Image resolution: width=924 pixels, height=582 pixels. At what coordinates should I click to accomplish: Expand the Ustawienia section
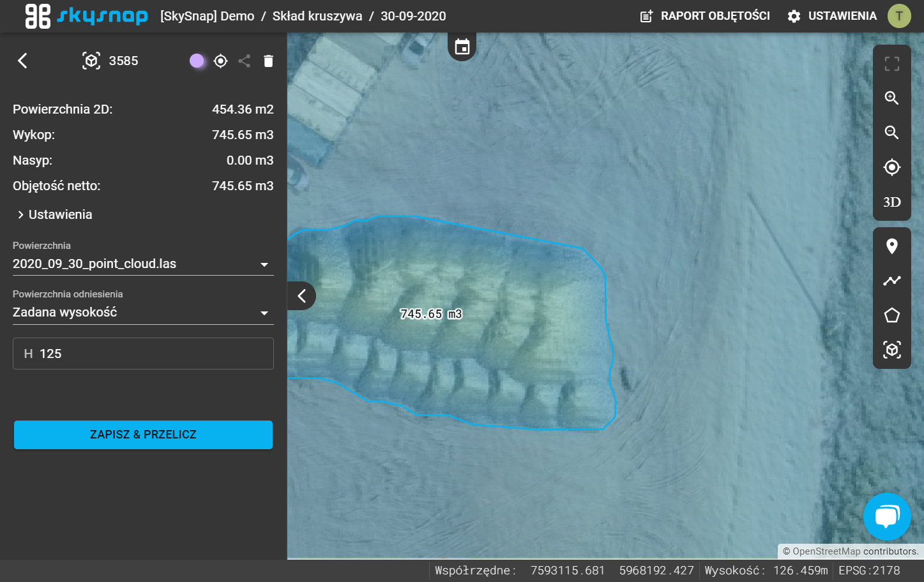point(55,214)
